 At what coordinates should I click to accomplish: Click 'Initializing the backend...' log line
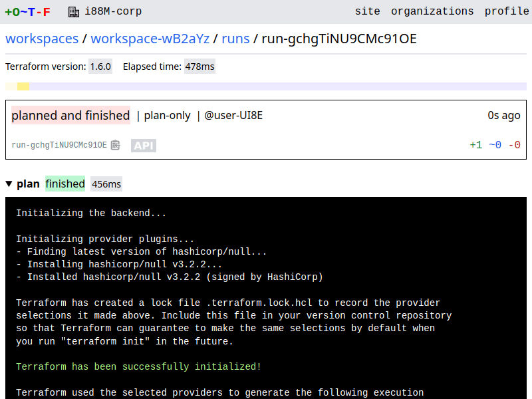pos(91,213)
